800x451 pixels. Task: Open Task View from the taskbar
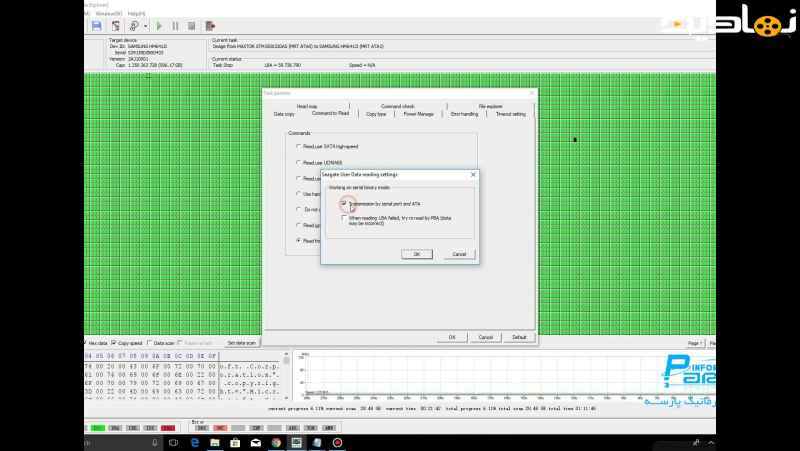[173, 443]
